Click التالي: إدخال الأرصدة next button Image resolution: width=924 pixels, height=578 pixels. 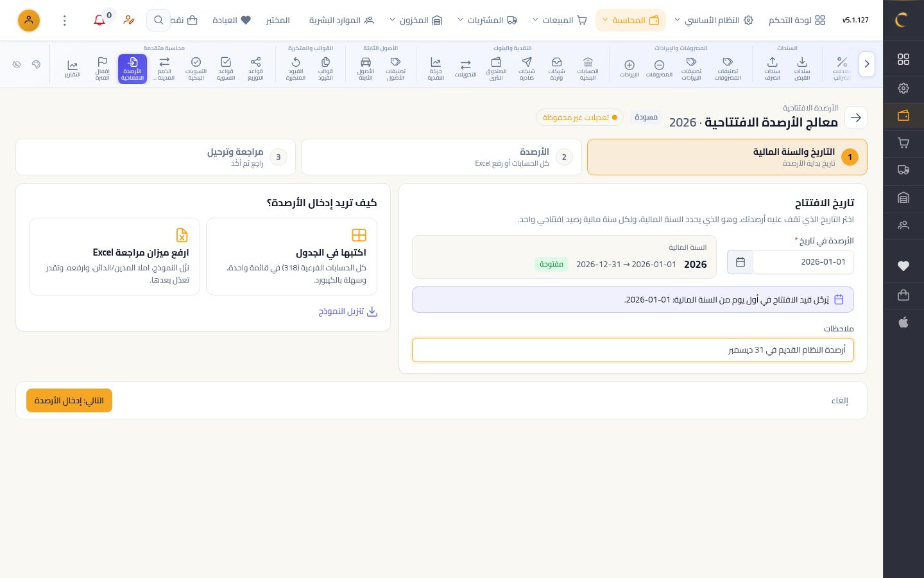(x=69, y=401)
